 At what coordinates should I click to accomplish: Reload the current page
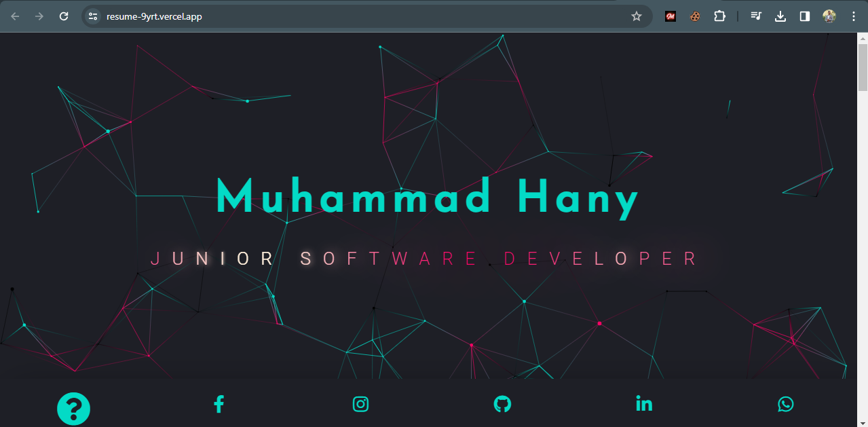click(x=64, y=16)
